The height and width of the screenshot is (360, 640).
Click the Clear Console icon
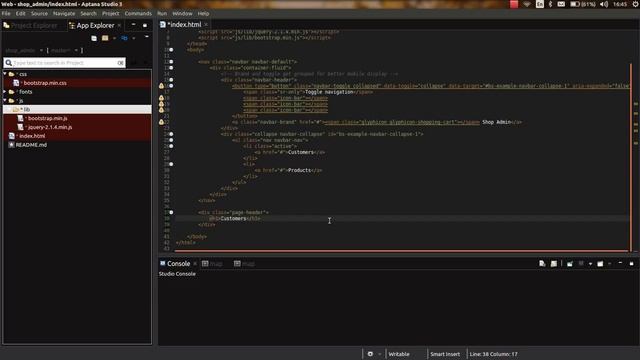click(x=542, y=264)
